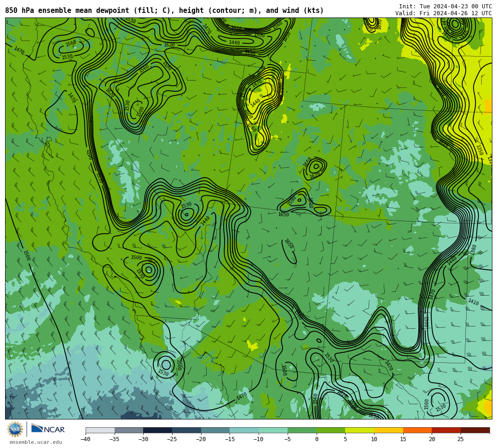Screen dimensions: 497x448
Task: Click the '1380' height contour label
Action: coord(473,250)
